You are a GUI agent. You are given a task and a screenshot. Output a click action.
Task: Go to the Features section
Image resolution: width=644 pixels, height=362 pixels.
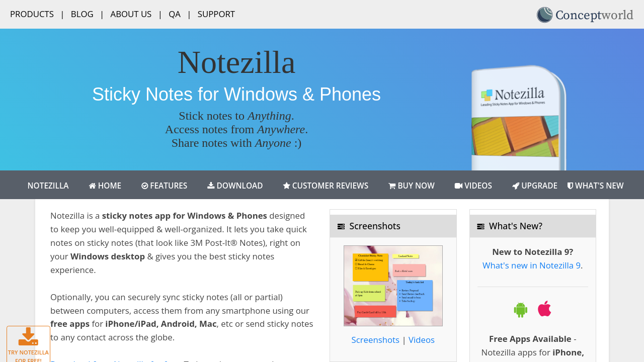click(164, 186)
